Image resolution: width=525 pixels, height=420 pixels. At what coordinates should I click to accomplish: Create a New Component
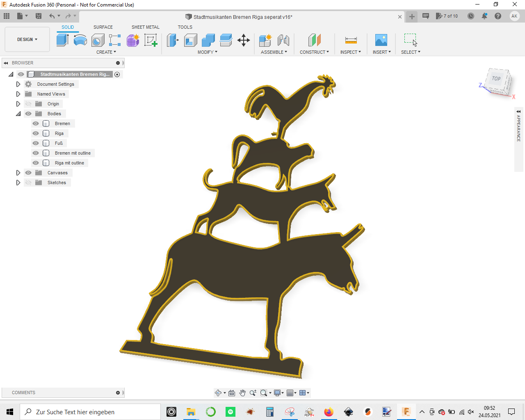(x=265, y=40)
